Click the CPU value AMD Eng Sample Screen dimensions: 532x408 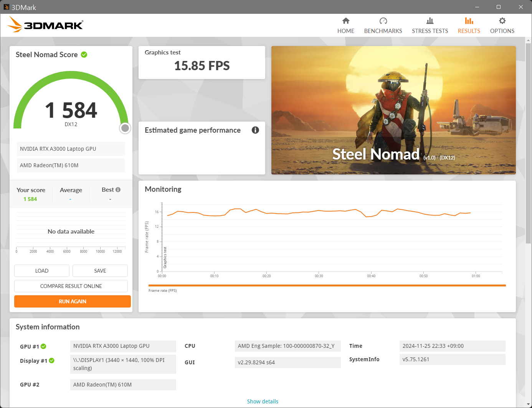(288, 346)
